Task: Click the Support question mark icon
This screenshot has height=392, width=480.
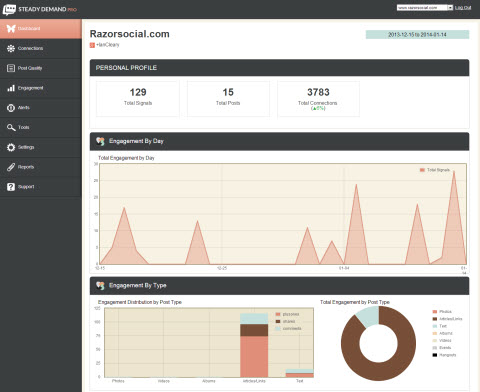Action: 11,187
